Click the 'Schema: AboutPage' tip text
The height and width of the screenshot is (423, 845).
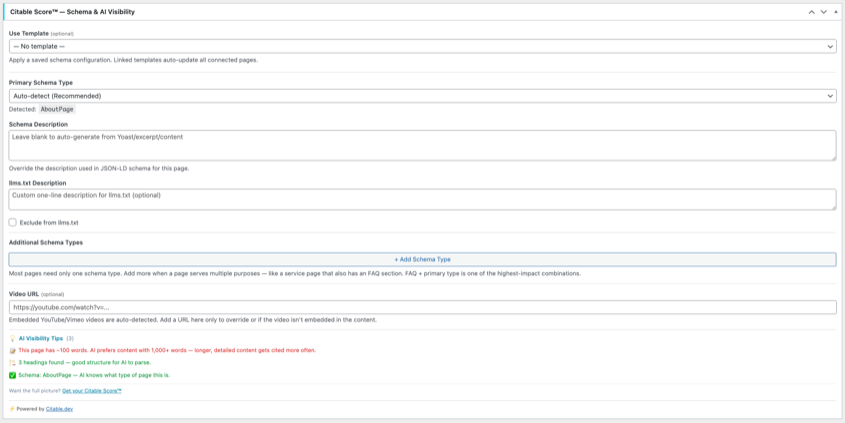pos(94,375)
